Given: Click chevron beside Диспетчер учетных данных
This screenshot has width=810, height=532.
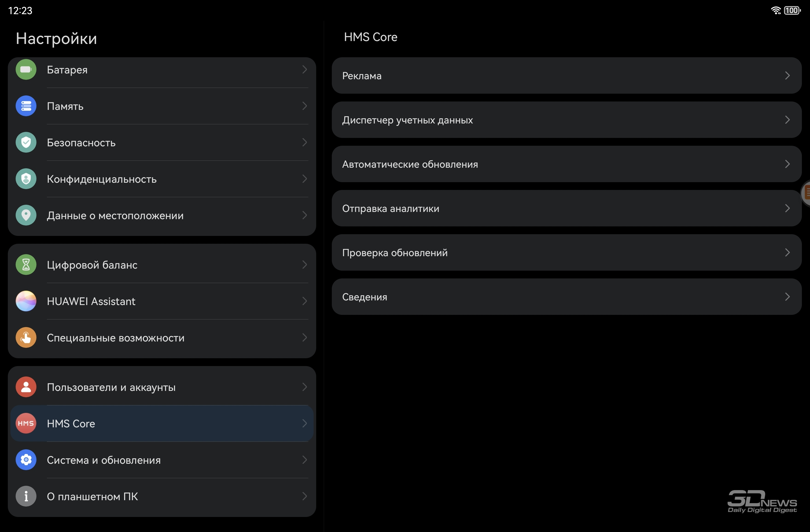Looking at the screenshot, I should click(787, 120).
